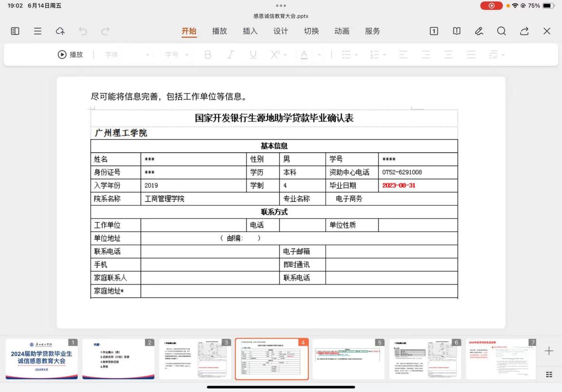Click the undo arrow button
Viewport: 562px width, 392px height.
pyautogui.click(x=83, y=31)
